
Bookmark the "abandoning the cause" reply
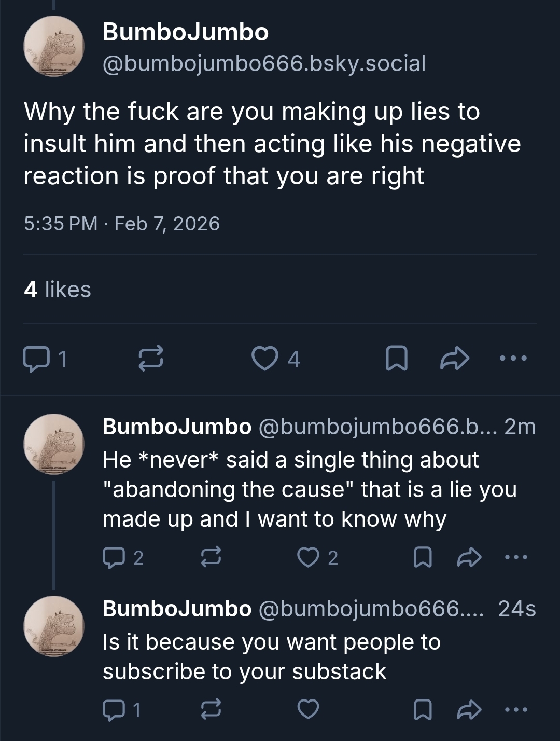click(x=422, y=557)
